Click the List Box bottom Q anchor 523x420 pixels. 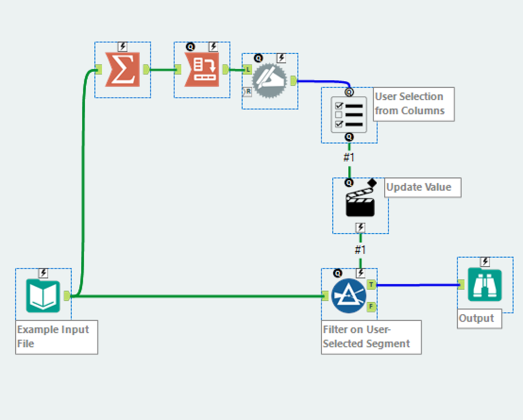pyautogui.click(x=349, y=137)
